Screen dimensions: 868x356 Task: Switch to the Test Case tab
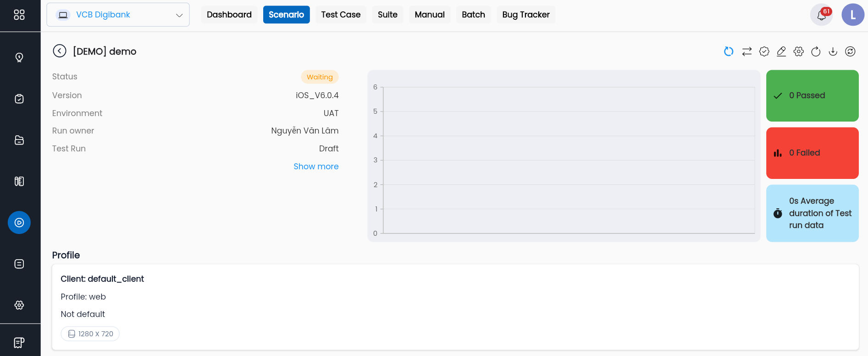[x=341, y=15]
